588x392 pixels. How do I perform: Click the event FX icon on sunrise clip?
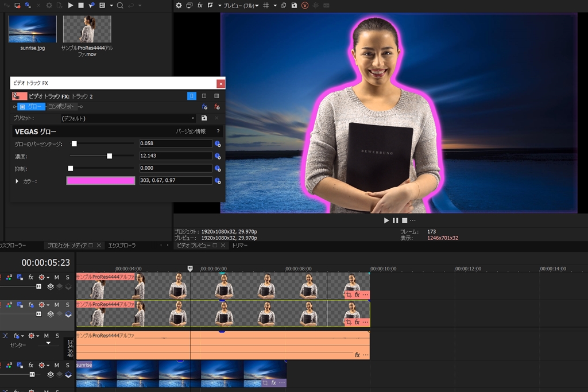[x=273, y=382]
